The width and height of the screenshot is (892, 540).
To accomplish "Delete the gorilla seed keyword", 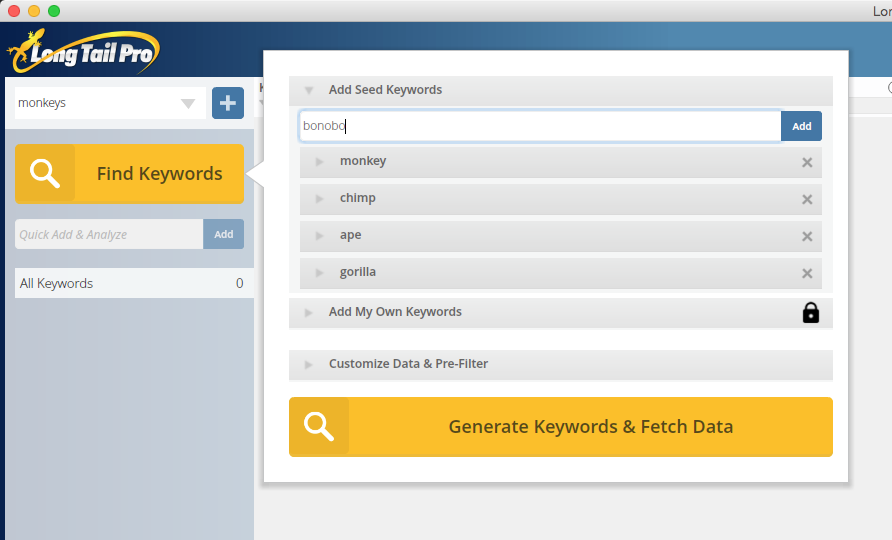I will tap(807, 273).
